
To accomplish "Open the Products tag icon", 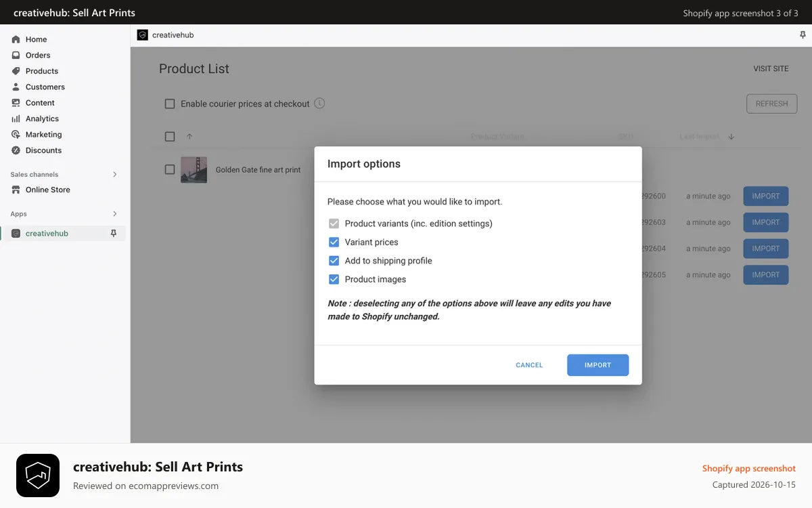I will [16, 71].
